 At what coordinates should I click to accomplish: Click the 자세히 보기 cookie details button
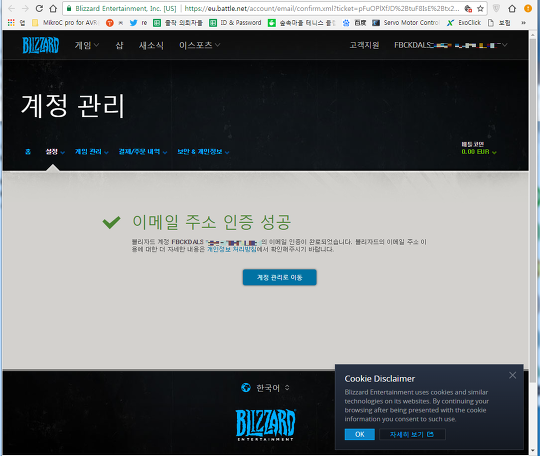tap(412, 434)
